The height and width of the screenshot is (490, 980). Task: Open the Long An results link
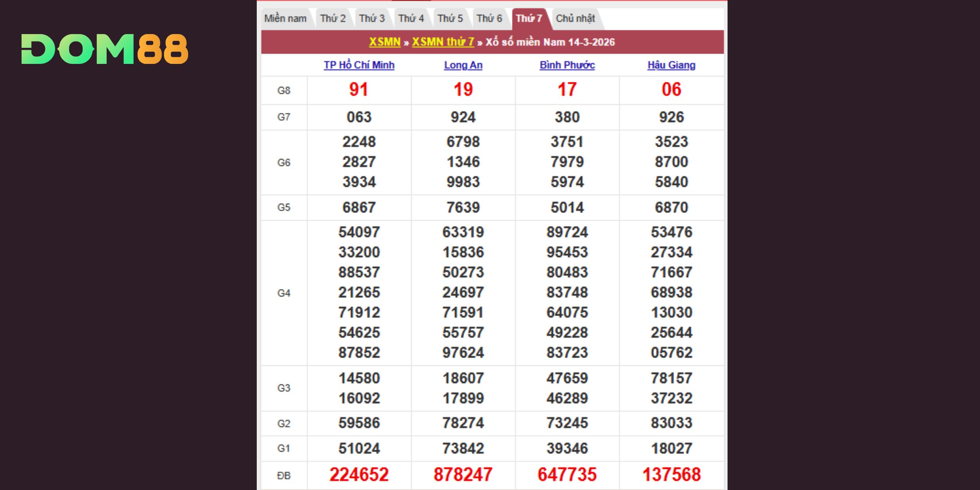click(463, 65)
